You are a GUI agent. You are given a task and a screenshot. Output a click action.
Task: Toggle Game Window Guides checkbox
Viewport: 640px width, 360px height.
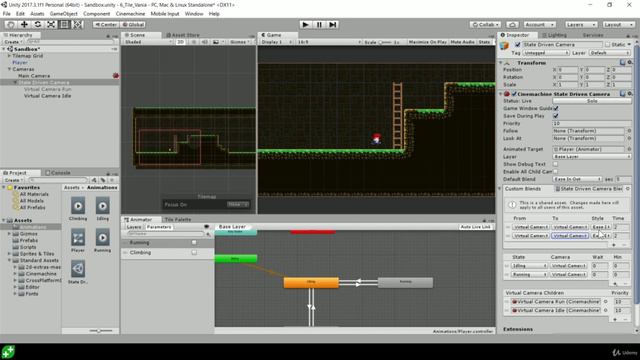pyautogui.click(x=556, y=109)
